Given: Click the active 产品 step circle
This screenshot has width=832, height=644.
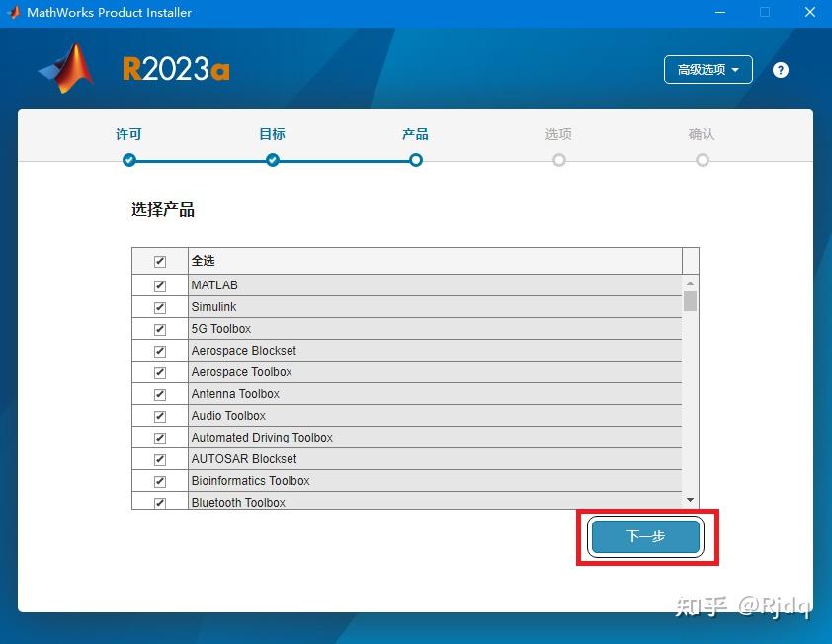Looking at the screenshot, I should (415, 159).
